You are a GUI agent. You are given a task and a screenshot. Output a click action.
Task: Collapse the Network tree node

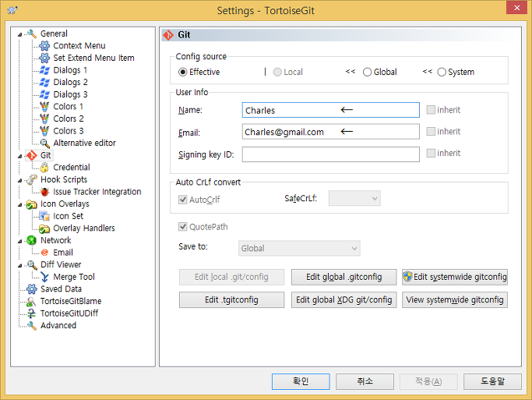(x=19, y=241)
